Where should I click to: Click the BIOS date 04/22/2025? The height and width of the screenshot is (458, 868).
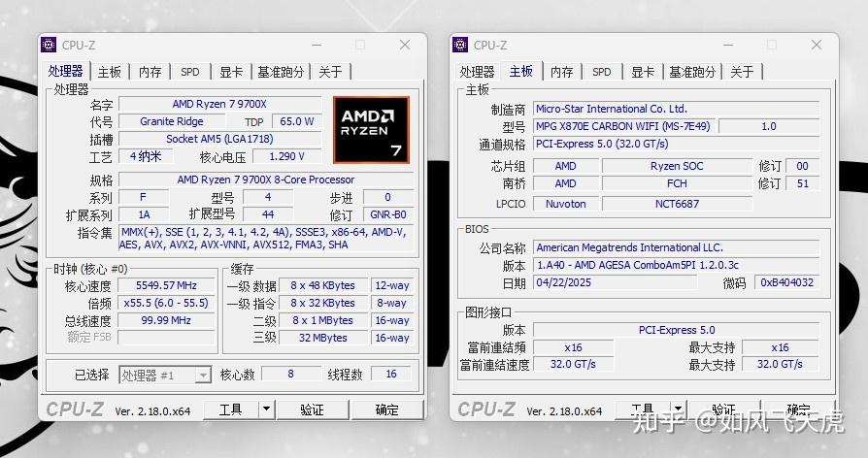point(615,282)
